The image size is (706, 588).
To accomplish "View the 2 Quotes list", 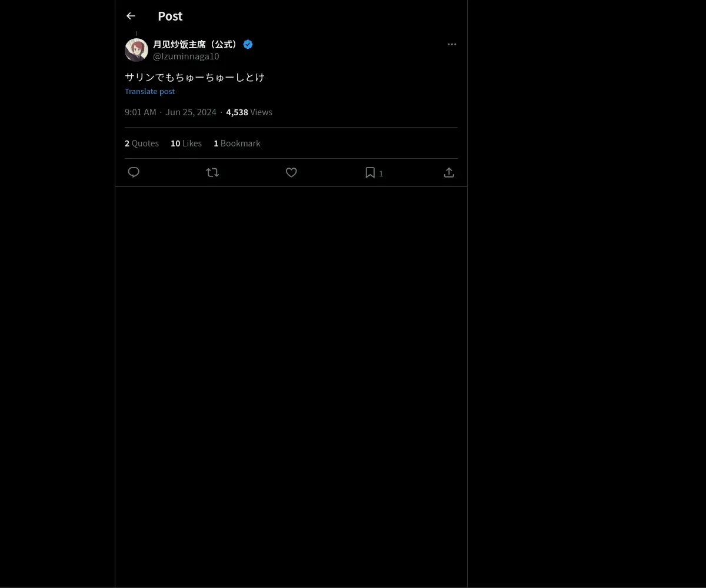I will 142,143.
